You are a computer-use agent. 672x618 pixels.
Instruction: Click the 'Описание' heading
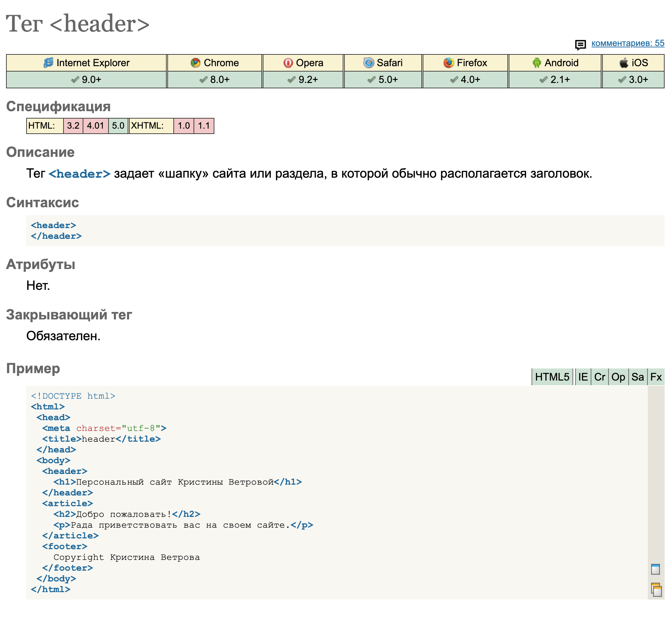tap(40, 152)
